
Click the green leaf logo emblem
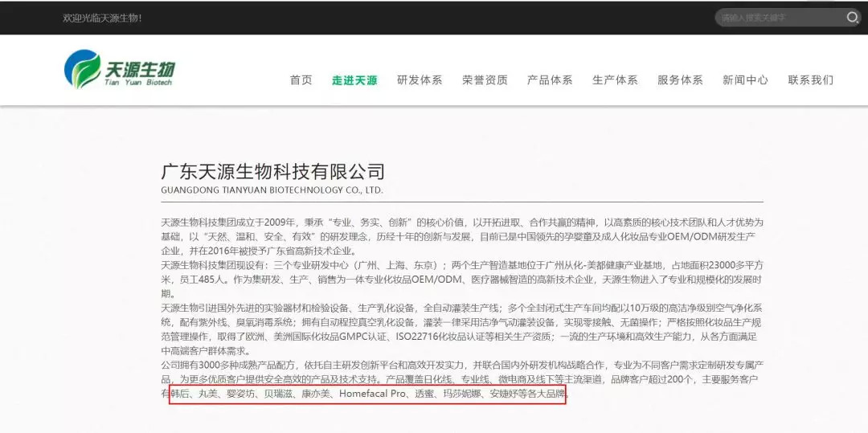click(x=83, y=70)
